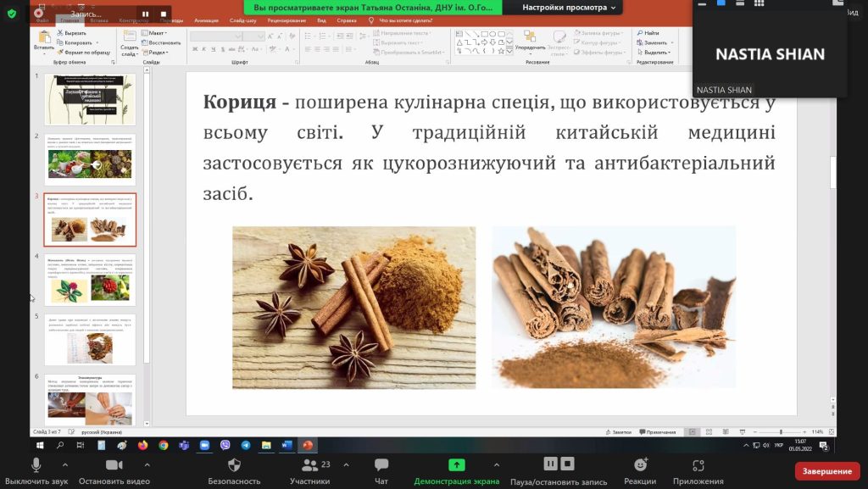This screenshot has height=489, width=868.
Task: Mute the Zoom microphone
Action: pyautogui.click(x=36, y=465)
